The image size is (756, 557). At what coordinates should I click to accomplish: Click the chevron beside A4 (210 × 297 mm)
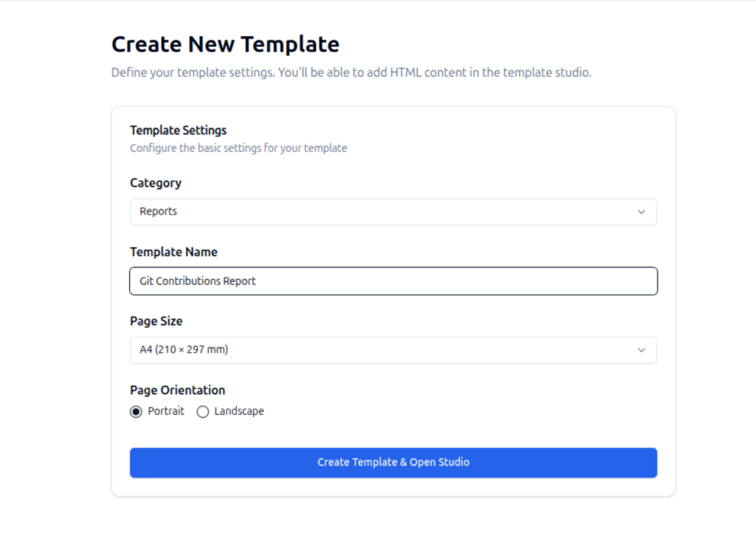tap(642, 350)
